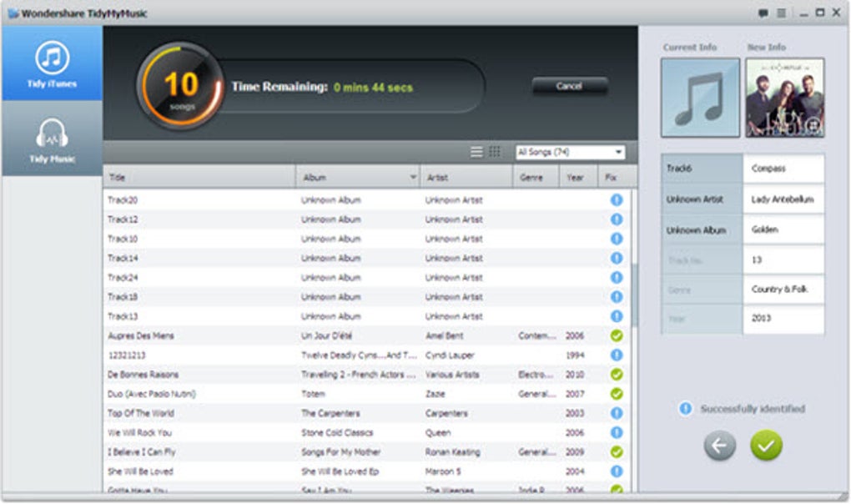Viewport: 851px width, 504px height.
Task: Click the info icon for Track20
Action: point(617,200)
